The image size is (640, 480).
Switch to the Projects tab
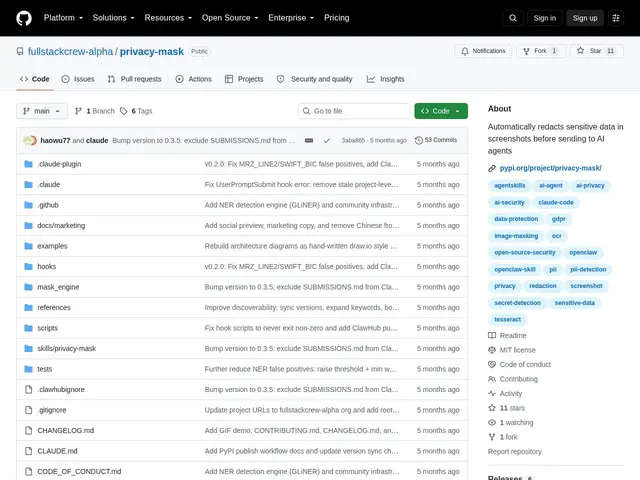[x=244, y=79]
